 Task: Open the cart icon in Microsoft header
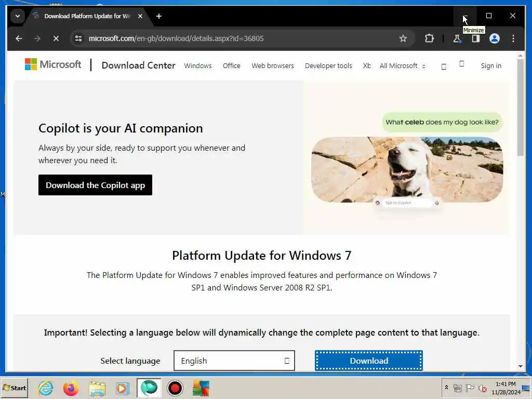click(462, 64)
